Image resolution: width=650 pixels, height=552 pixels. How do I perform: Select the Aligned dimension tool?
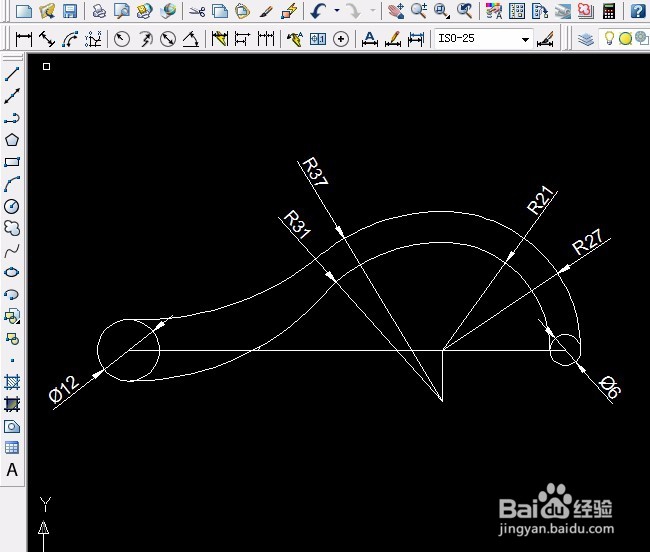click(47, 39)
